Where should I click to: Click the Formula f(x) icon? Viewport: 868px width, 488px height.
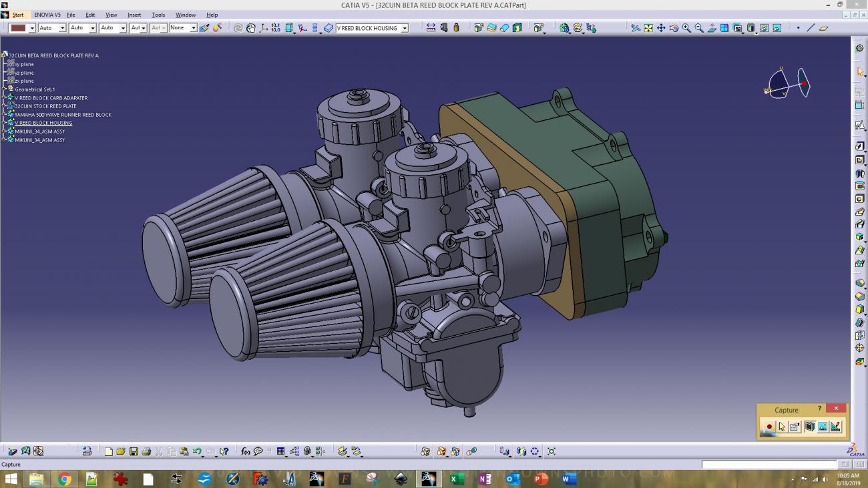tap(245, 451)
